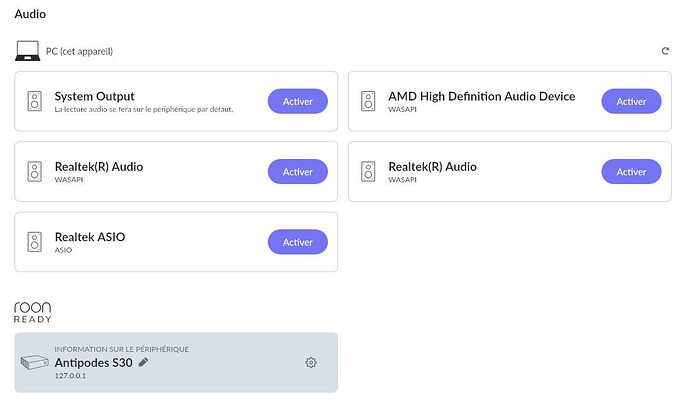
Task: Click the speaker icon of System Output
Action: coord(35,101)
